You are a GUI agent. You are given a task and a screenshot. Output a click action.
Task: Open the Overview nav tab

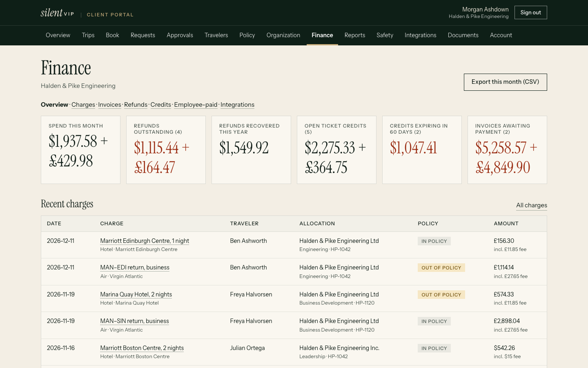(58, 35)
